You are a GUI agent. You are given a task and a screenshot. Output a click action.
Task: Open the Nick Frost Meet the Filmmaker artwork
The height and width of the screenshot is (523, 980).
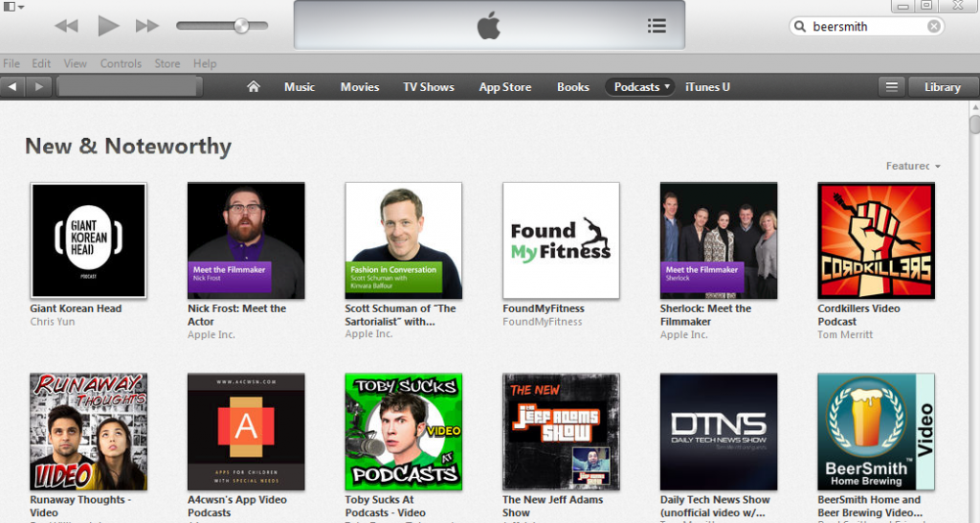pos(246,240)
